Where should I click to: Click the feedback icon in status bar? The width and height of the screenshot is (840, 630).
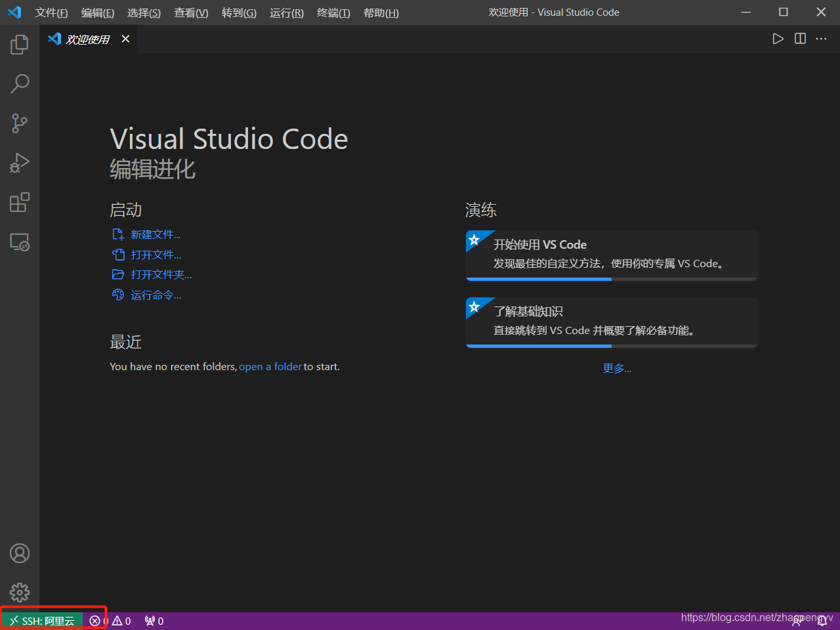pyautogui.click(x=797, y=621)
